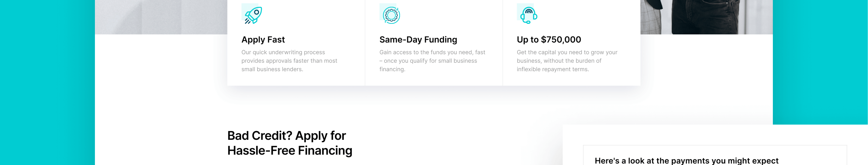
Task: Click the quick underwriting process description
Action: point(289,61)
